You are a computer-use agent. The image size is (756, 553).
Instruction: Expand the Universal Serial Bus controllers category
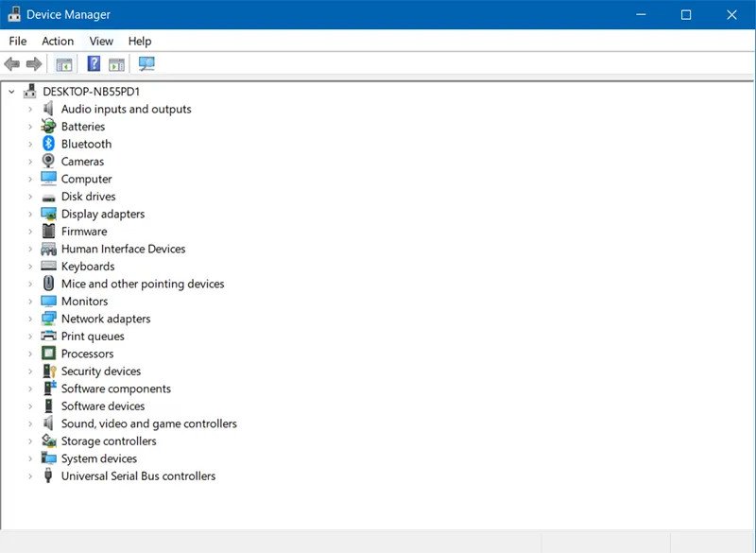pos(29,476)
